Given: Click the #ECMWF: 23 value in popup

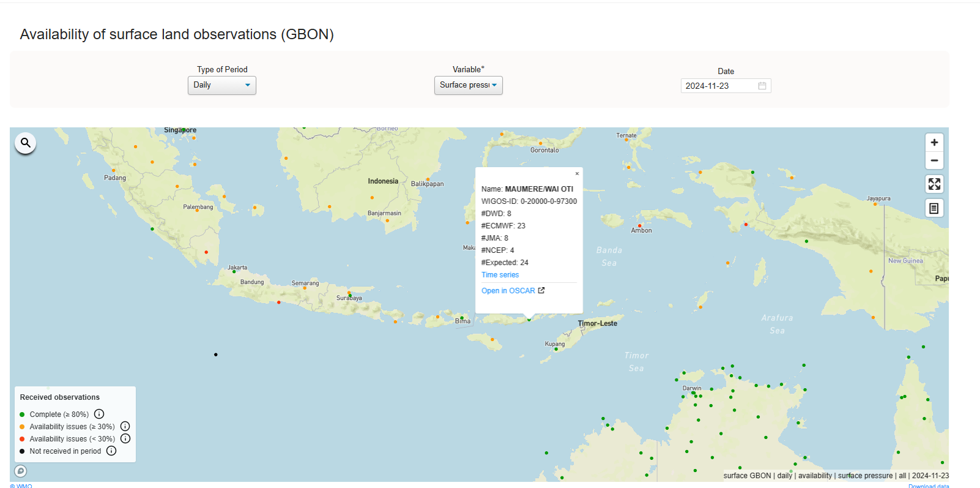Looking at the screenshot, I should pyautogui.click(x=503, y=226).
